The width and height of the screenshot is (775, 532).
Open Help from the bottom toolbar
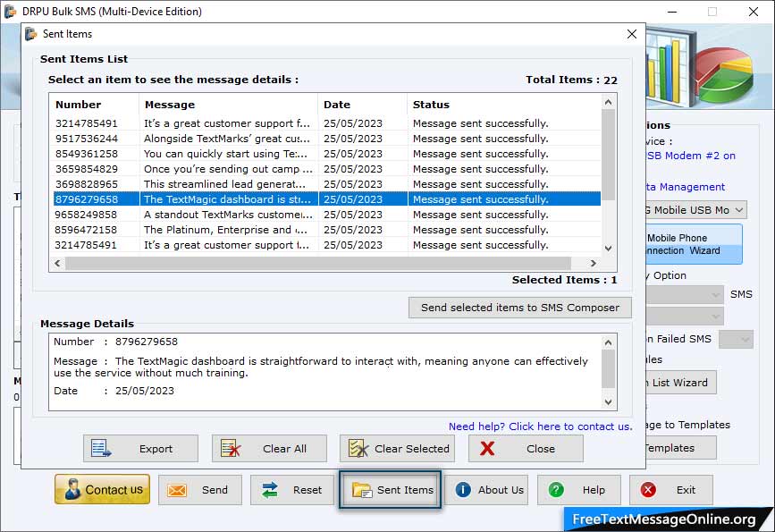(578, 490)
